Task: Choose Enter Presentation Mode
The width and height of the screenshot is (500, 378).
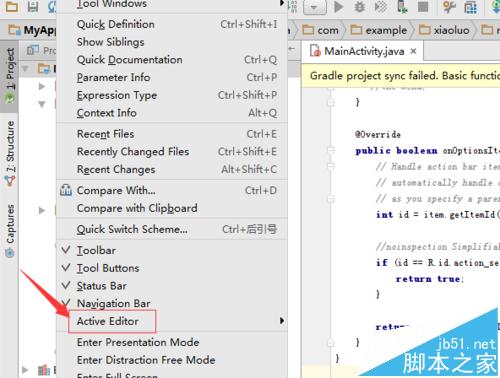Action: click(172, 342)
